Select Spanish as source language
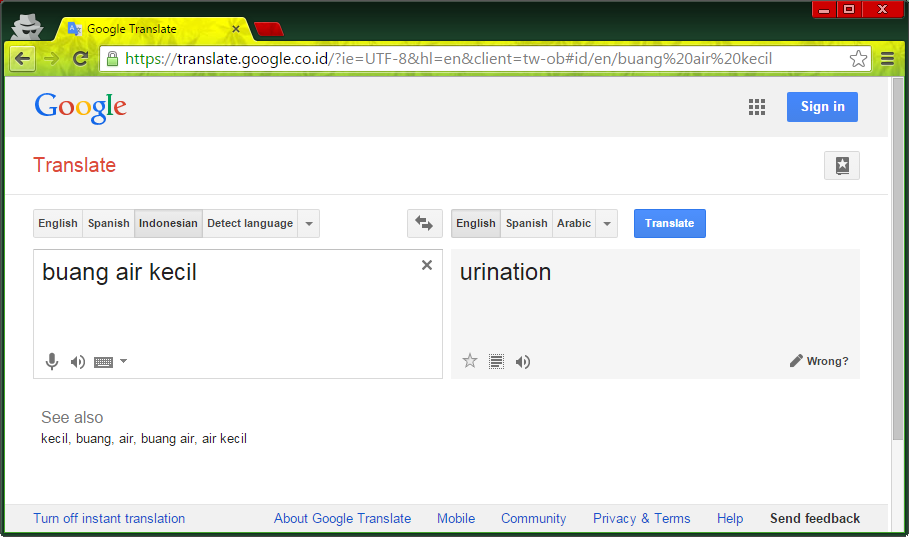The image size is (909, 537). (x=109, y=223)
